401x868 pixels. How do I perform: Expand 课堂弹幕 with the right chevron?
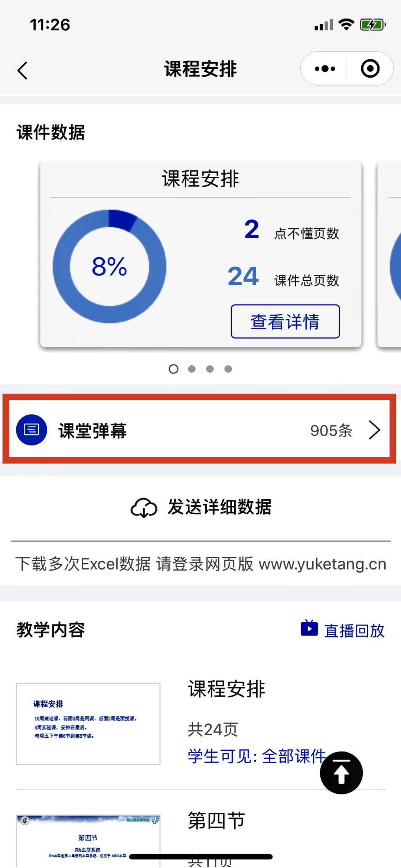click(374, 430)
